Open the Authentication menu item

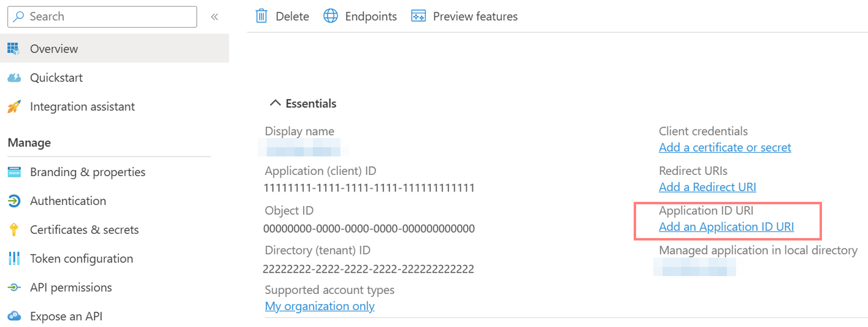point(67,201)
